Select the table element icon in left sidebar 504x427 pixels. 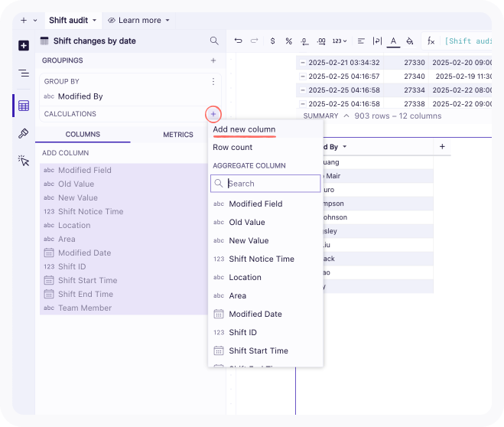click(x=24, y=106)
